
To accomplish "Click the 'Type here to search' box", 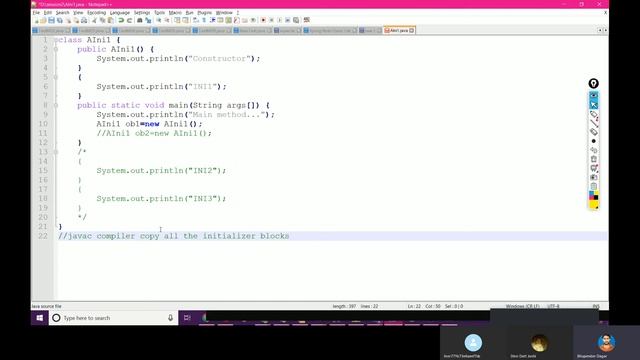I will click(x=113, y=318).
